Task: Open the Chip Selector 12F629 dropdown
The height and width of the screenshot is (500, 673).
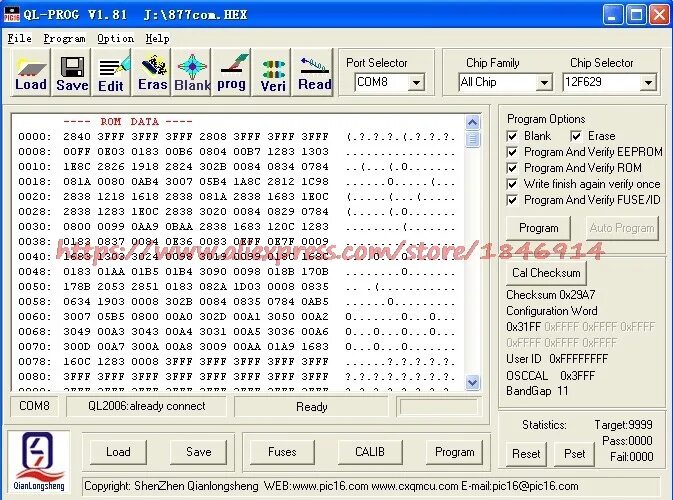Action: (648, 82)
